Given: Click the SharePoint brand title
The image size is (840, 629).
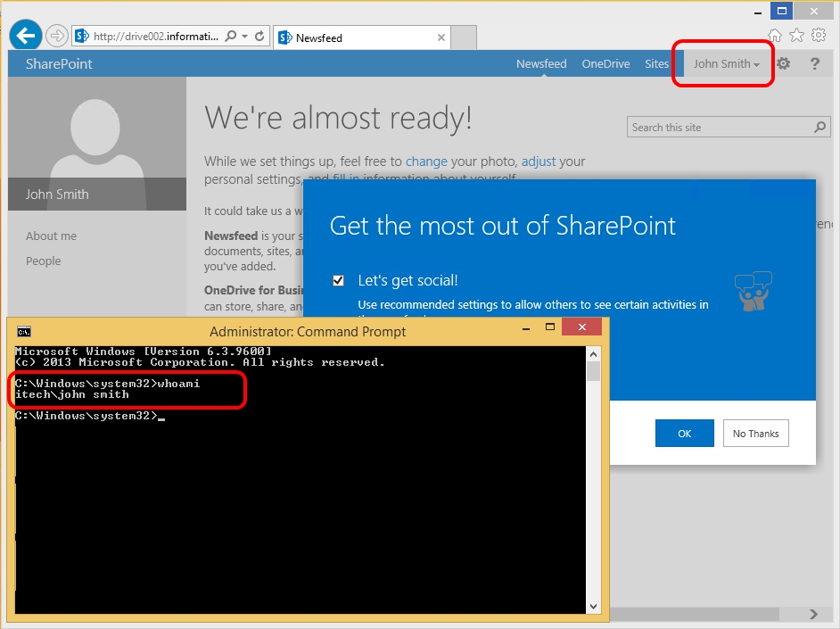Looking at the screenshot, I should 59,63.
